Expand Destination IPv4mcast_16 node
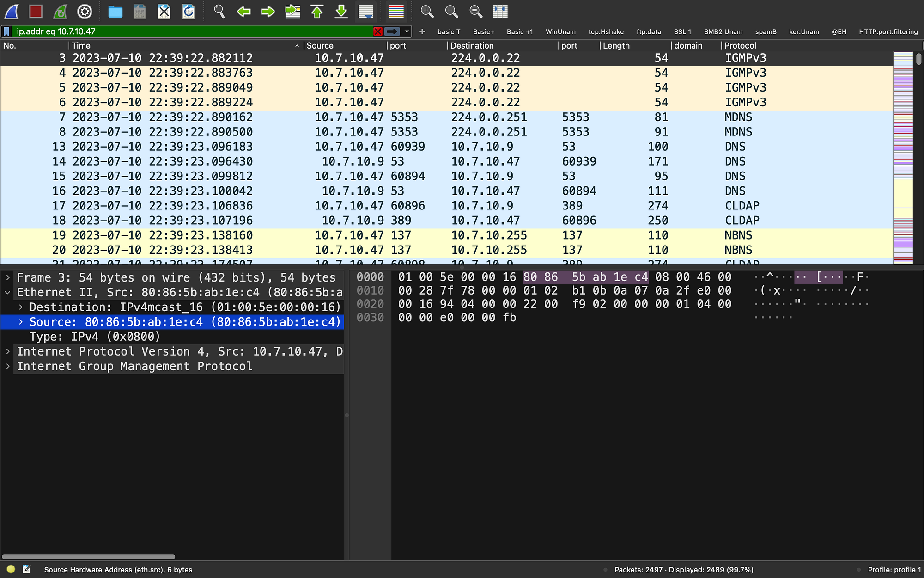 coord(21,307)
